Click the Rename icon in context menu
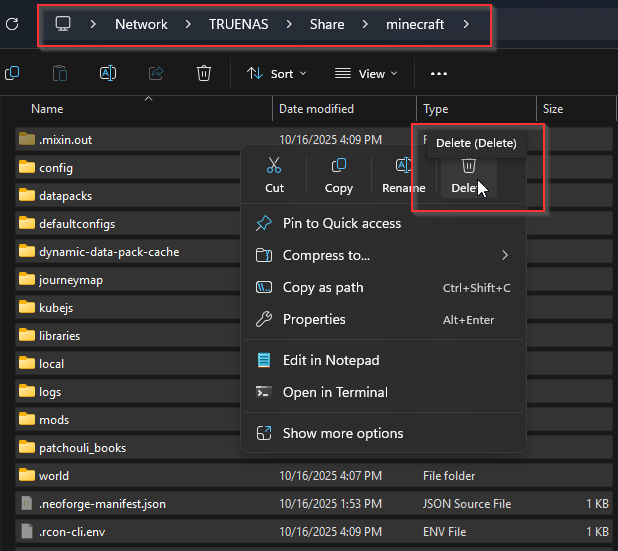The width and height of the screenshot is (618, 551). coord(404,166)
